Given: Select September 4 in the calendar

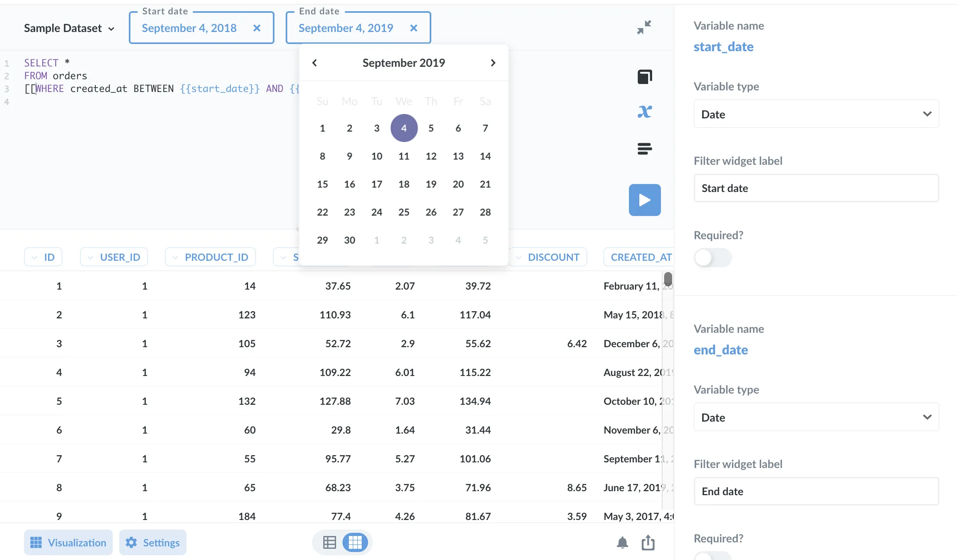Looking at the screenshot, I should (x=404, y=128).
